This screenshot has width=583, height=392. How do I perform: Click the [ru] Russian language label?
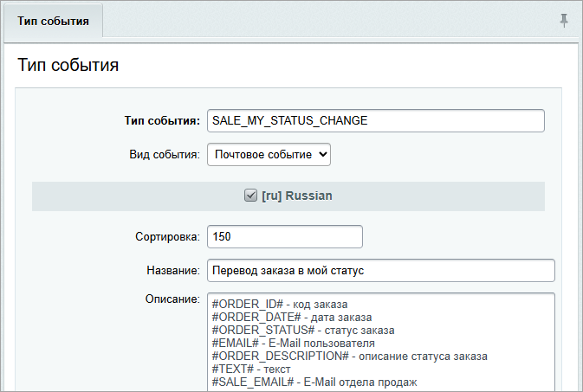pyautogui.click(x=297, y=196)
